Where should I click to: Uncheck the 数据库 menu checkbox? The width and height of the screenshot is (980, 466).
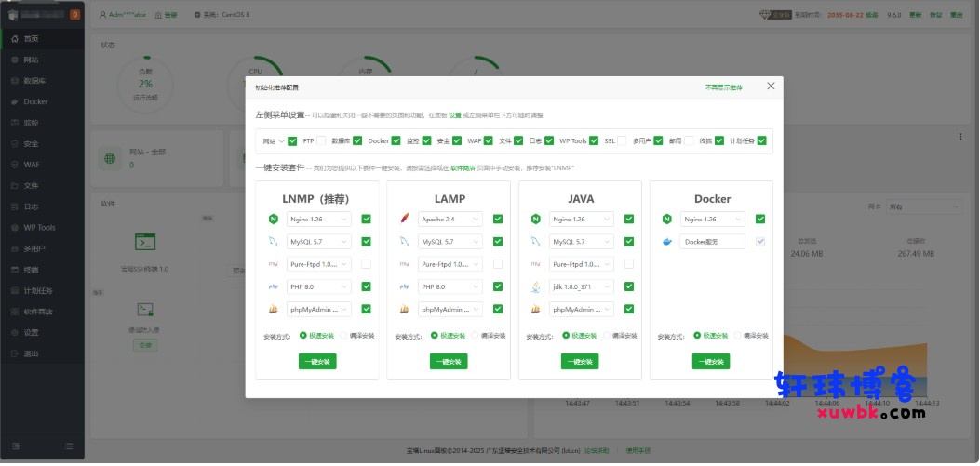click(356, 141)
